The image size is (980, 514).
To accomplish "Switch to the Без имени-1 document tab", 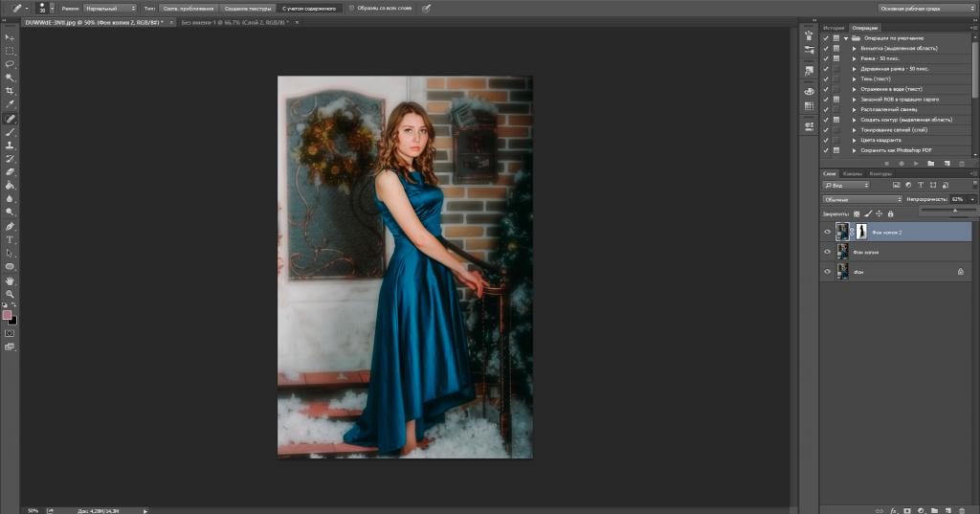I will tap(235, 23).
